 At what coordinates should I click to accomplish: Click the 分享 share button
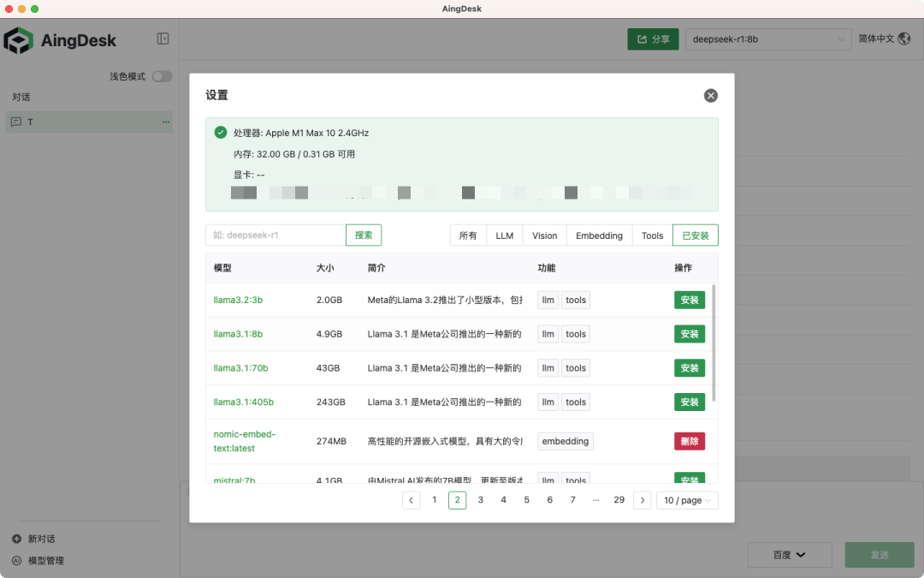pyautogui.click(x=653, y=39)
